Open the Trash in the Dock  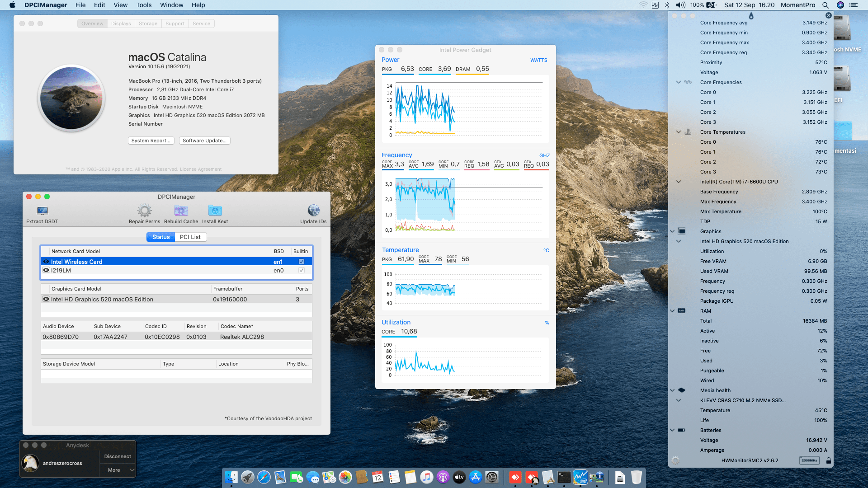tap(637, 477)
